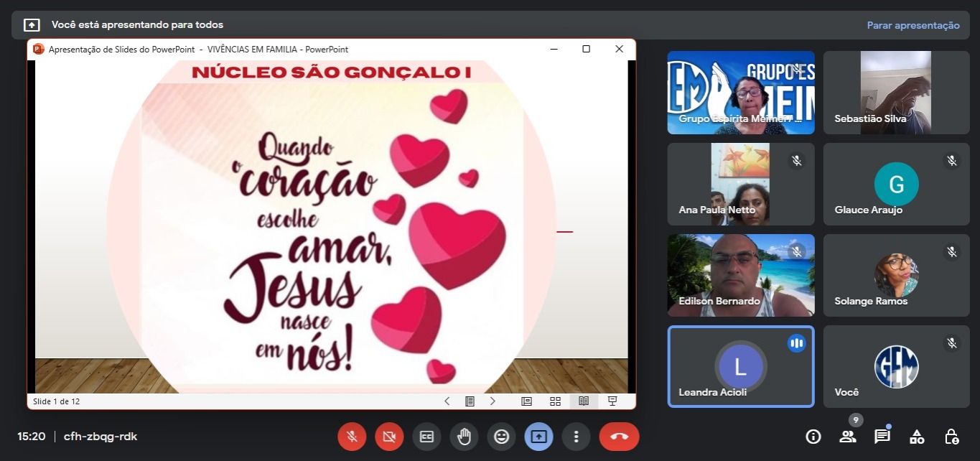980x461 pixels.
Task: Switch to slide sorter view
Action: (555, 401)
